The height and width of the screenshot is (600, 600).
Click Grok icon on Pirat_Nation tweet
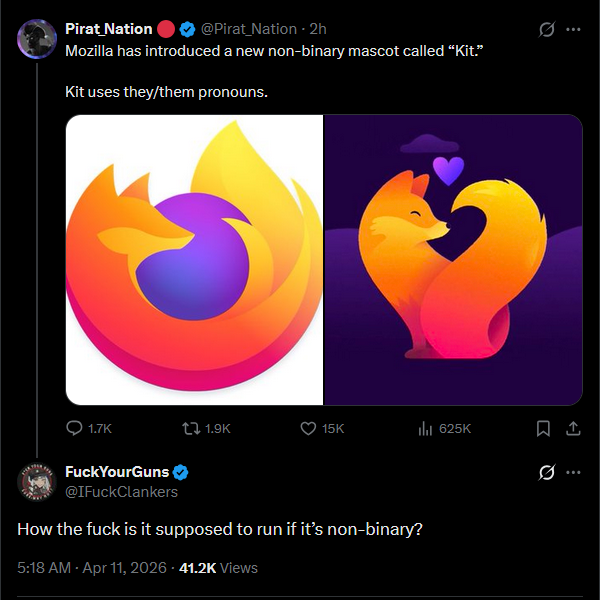pos(547,30)
